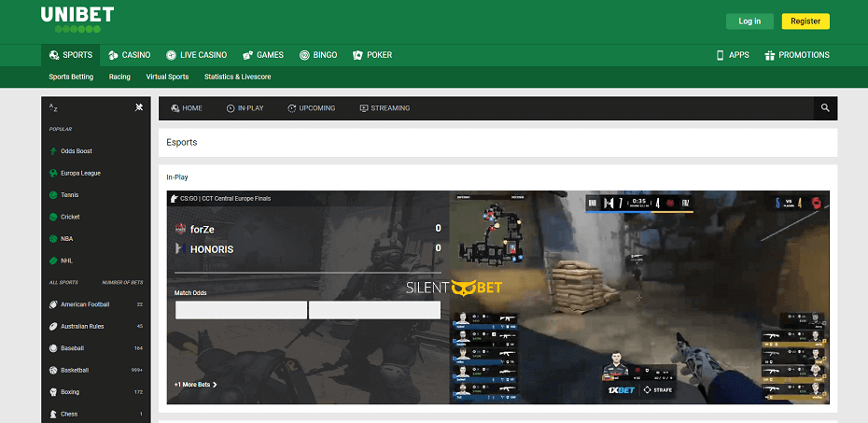Click the NBA basketball icon
The height and width of the screenshot is (423, 868).
[53, 239]
